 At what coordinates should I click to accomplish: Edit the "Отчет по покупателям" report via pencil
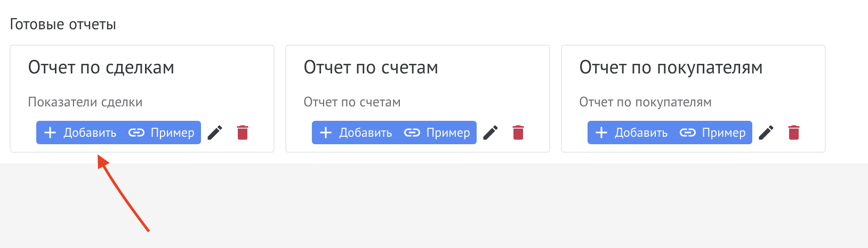766,133
